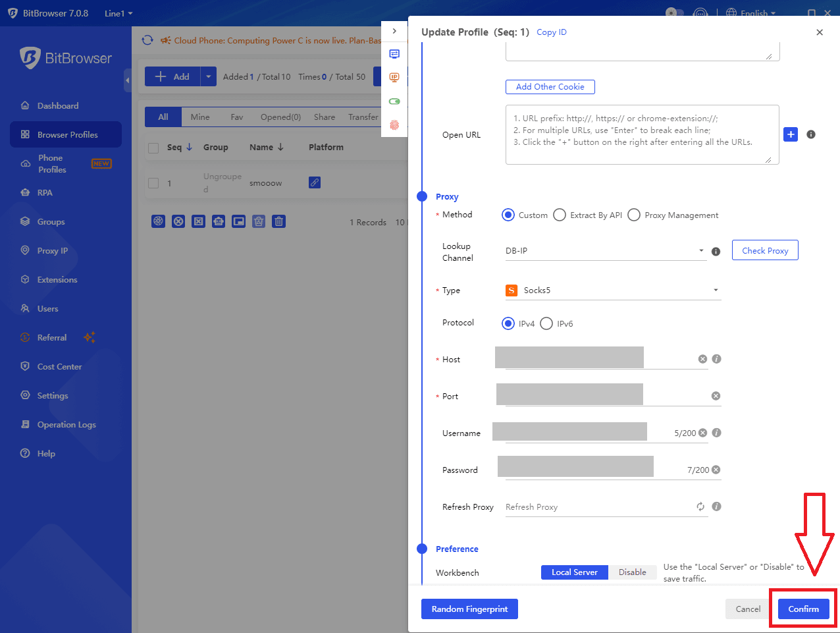Click the Check Proxy button
Image resolution: width=840 pixels, height=633 pixels.
point(764,250)
